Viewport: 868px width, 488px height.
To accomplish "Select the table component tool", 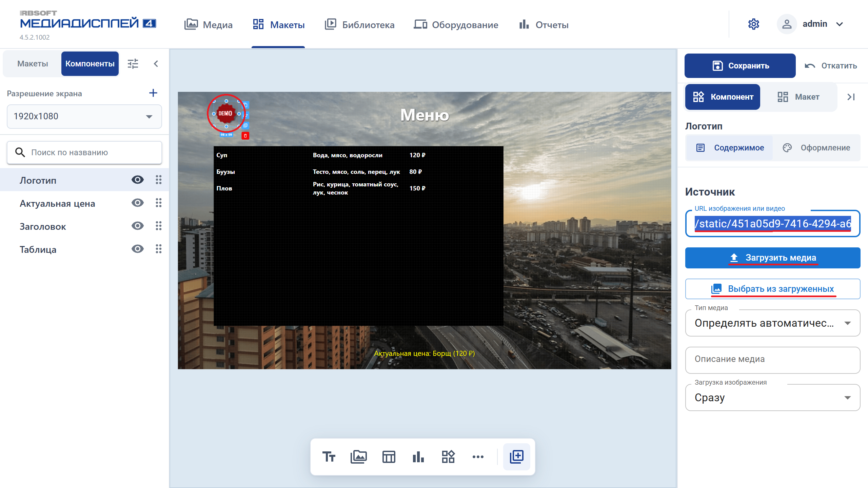I will pyautogui.click(x=389, y=456).
